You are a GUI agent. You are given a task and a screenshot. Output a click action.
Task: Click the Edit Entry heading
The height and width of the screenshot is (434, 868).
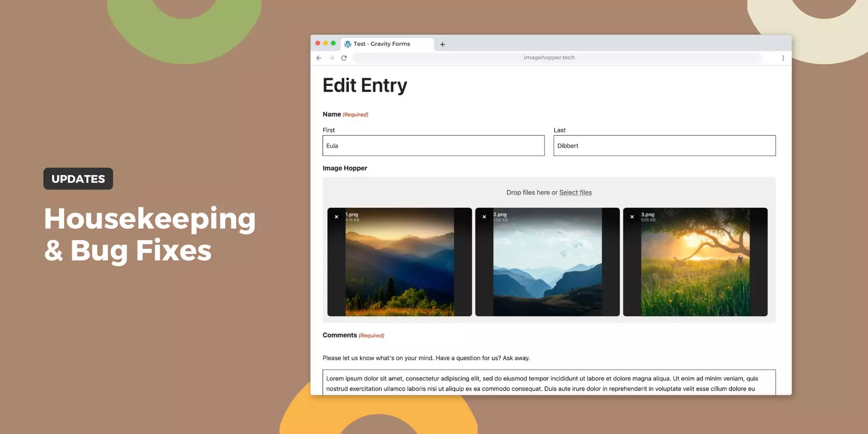tap(365, 85)
